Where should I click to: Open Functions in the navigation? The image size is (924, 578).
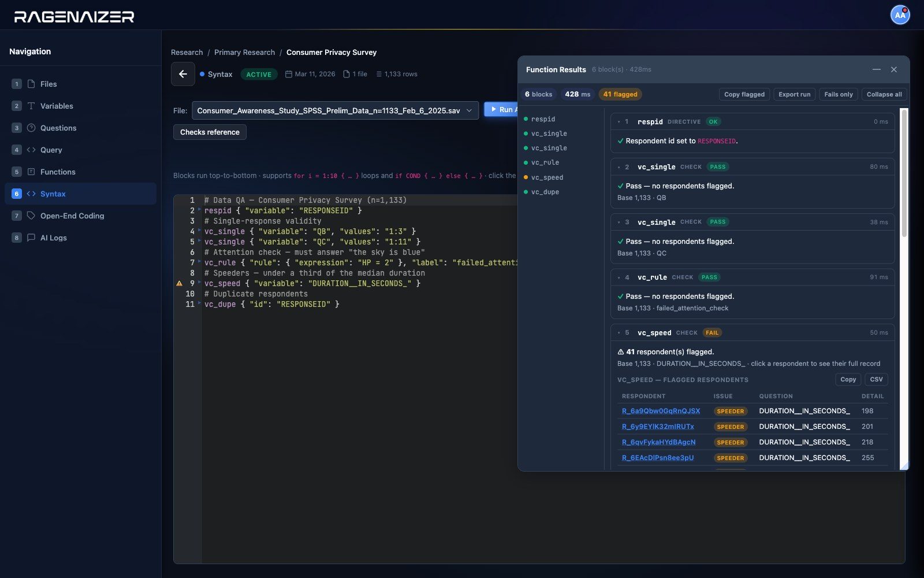[80, 172]
